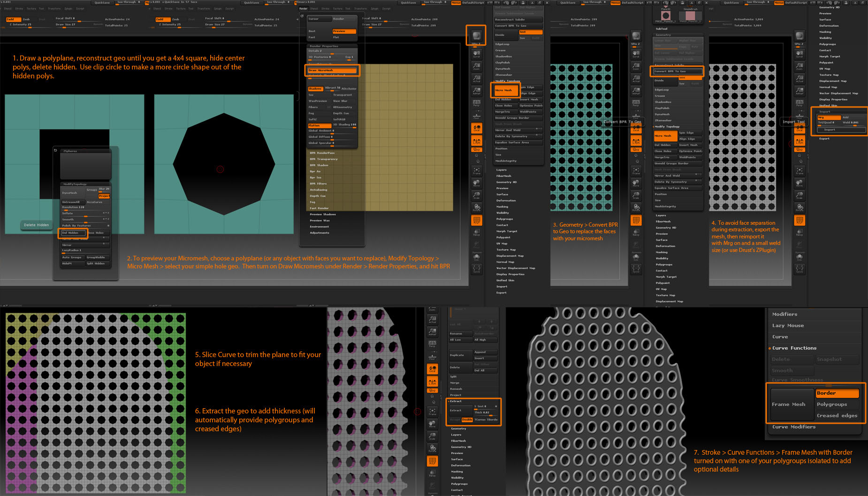Select Move icon in the bottom-row shelf
Image resolution: width=868 pixels, height=496 pixels.
click(432, 424)
